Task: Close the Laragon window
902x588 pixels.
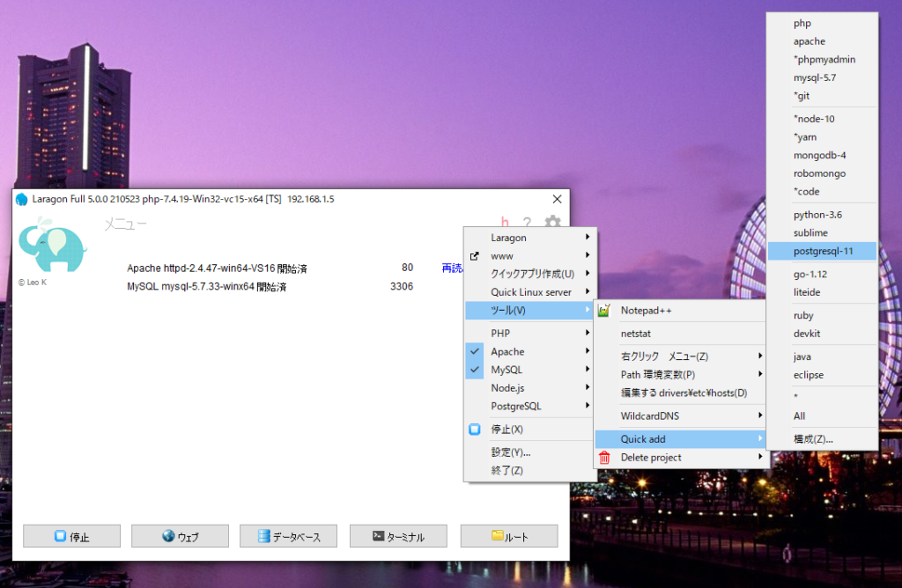Action: 557,199
